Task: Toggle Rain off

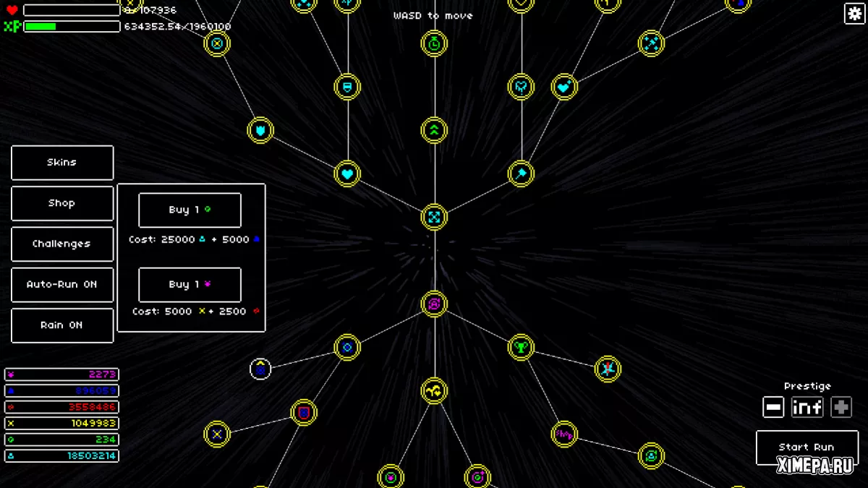Action: point(62,325)
